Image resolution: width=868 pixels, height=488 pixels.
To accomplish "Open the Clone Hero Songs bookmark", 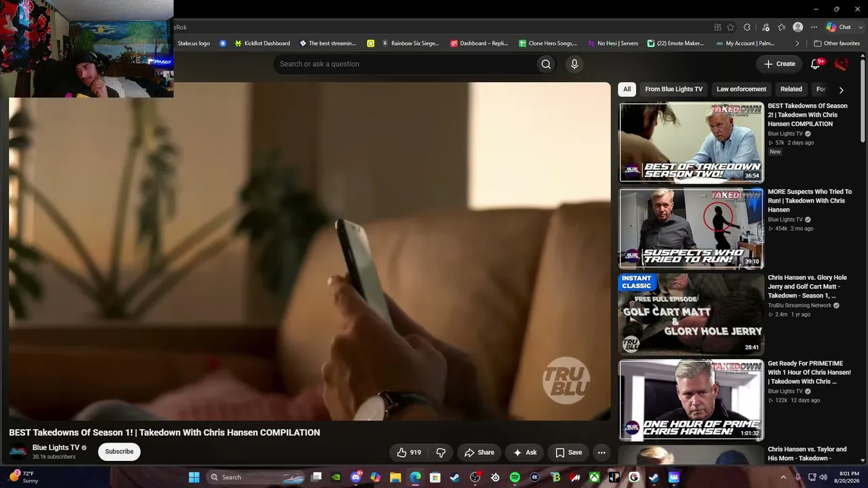I will tap(548, 43).
